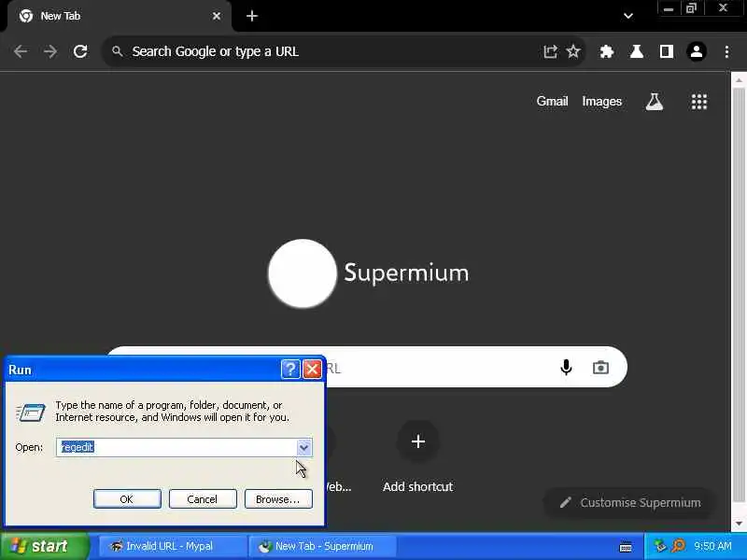The width and height of the screenshot is (747, 560).
Task: Click the browser forward arrow
Action: click(x=50, y=51)
